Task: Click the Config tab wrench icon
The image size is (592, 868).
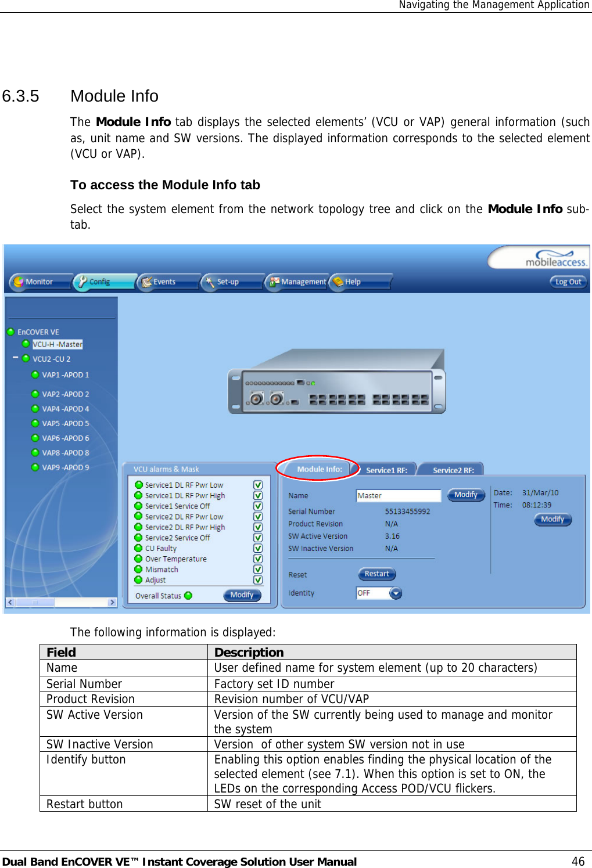Action: (82, 281)
